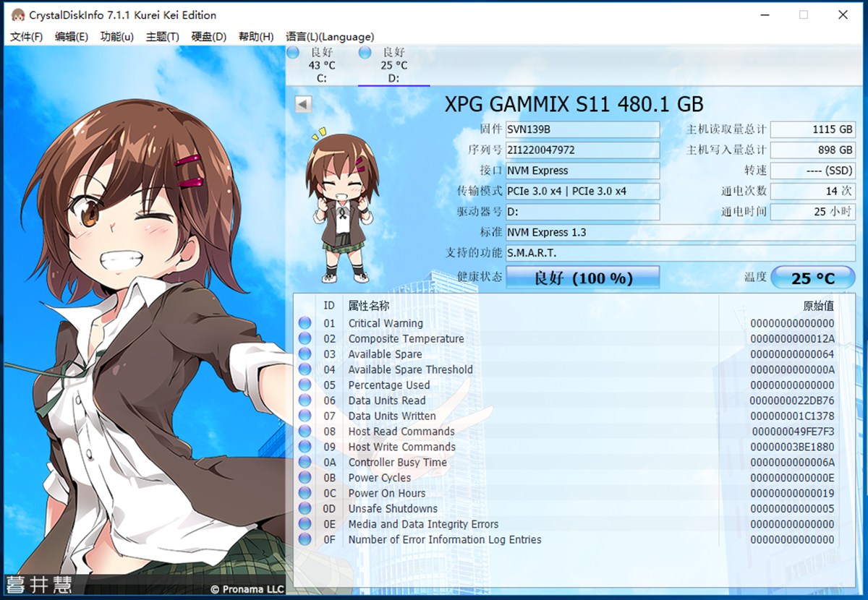868x600 pixels.
Task: Open the 主题(T) menu
Action: (162, 37)
